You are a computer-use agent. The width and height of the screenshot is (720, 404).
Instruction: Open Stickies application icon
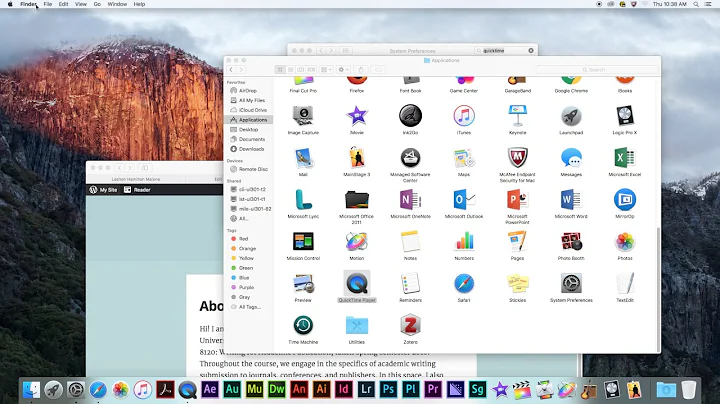pyautogui.click(x=518, y=283)
